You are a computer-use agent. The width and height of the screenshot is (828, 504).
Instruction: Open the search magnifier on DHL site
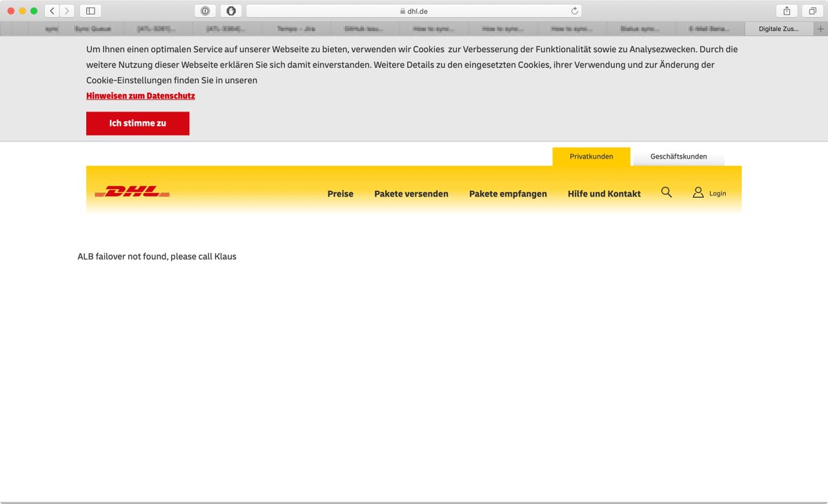(x=666, y=192)
